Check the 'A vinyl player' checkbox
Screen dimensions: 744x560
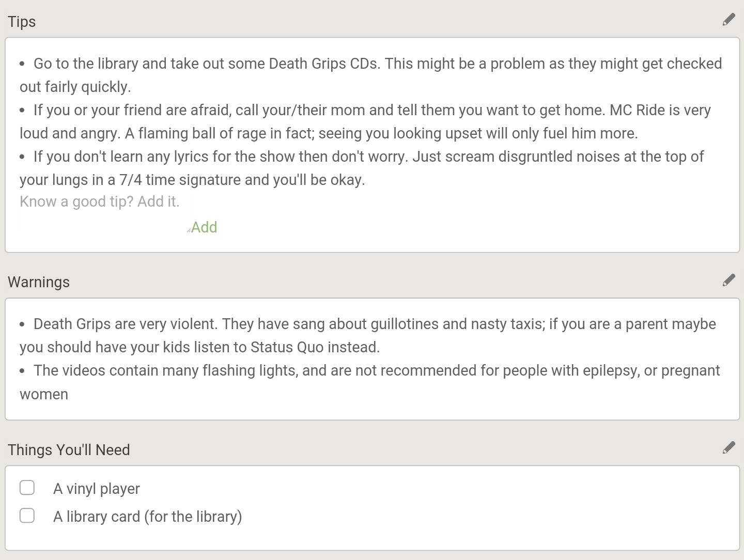point(27,488)
